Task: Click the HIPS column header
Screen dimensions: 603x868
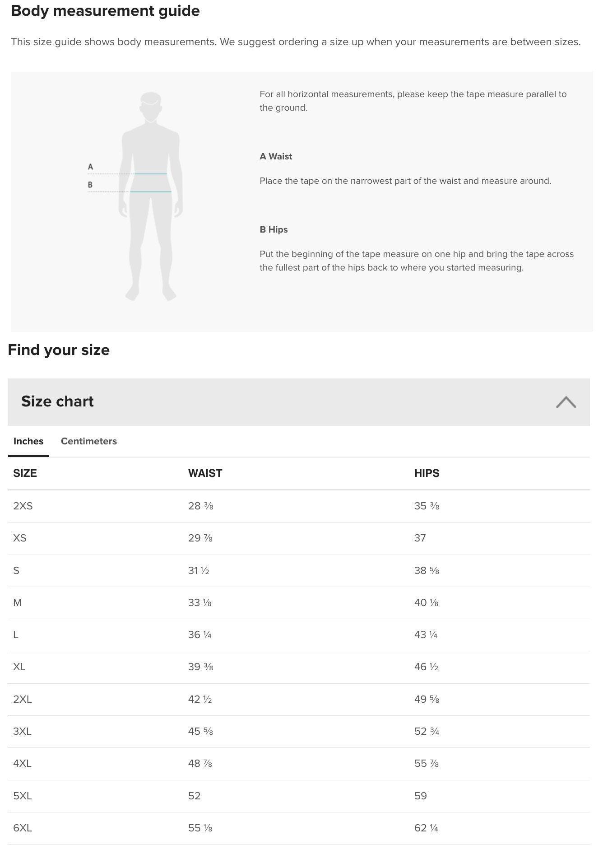Action: (x=427, y=473)
